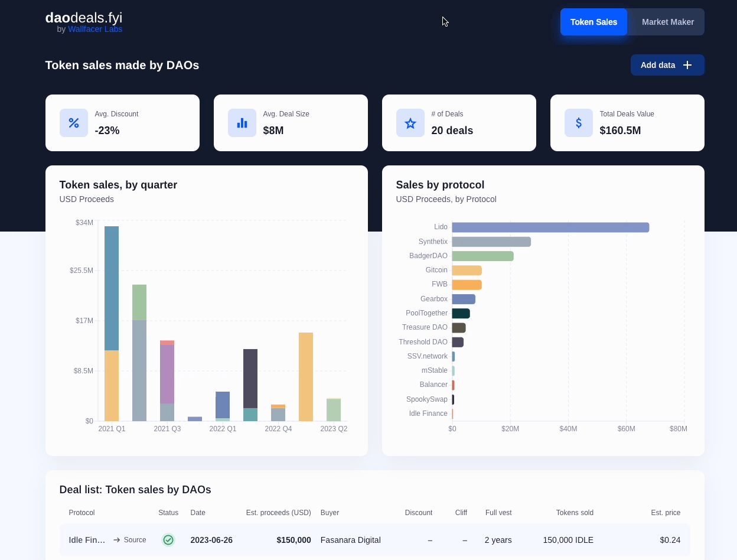This screenshot has width=737, height=560.
Task: Click the mStable label in protocol chart
Action: (x=435, y=370)
